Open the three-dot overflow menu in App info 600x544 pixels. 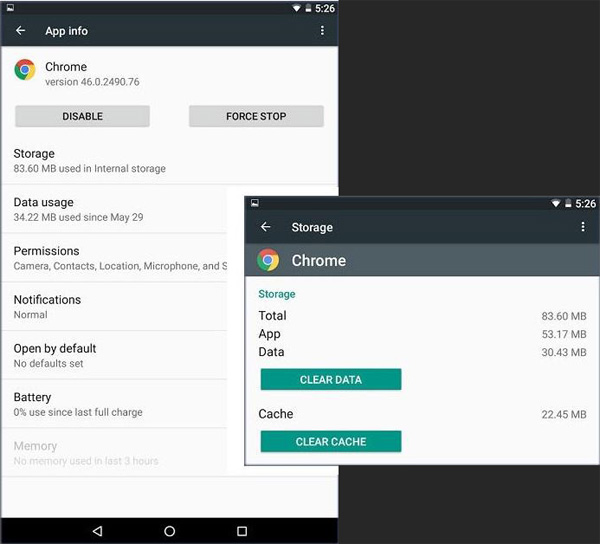(322, 31)
